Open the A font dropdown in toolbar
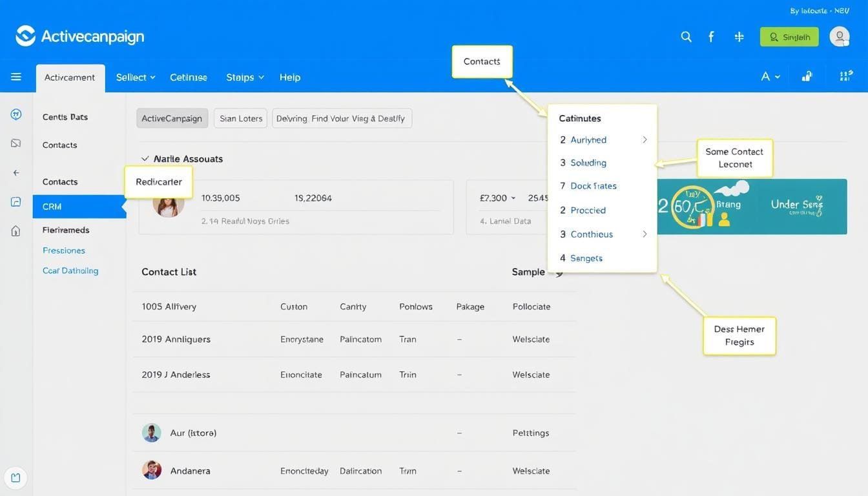The image size is (868, 496). [770, 76]
